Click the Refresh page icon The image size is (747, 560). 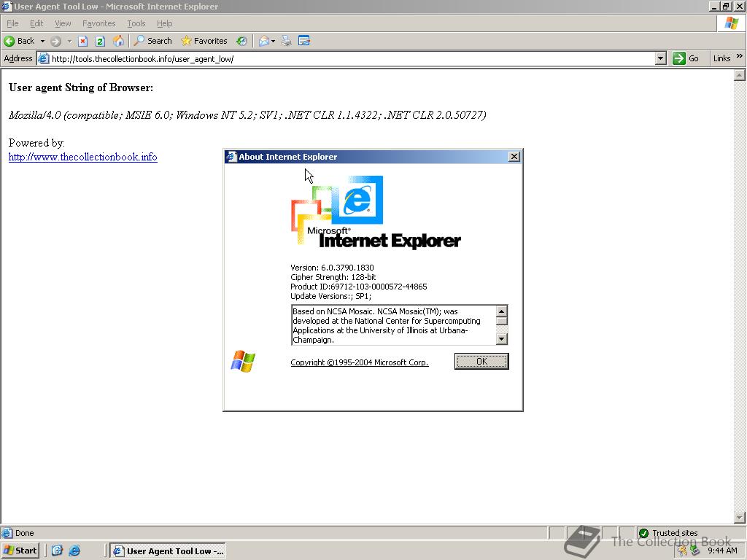click(x=100, y=41)
